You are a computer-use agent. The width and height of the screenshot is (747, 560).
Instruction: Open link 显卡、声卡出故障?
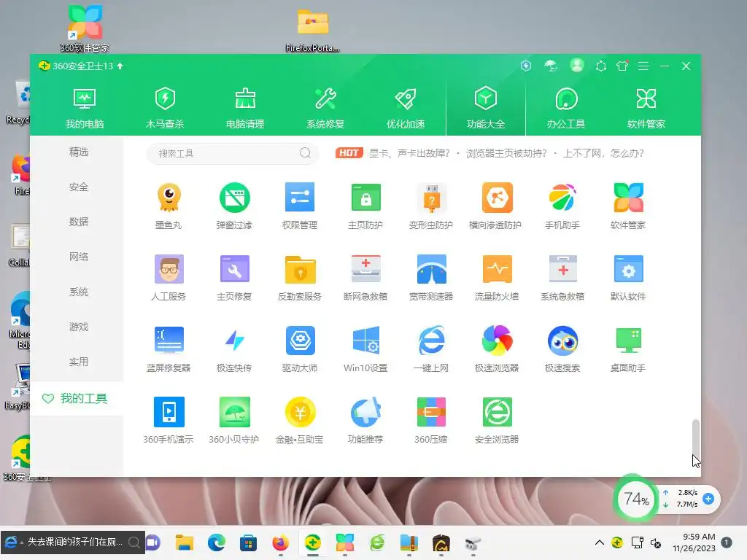coord(409,153)
